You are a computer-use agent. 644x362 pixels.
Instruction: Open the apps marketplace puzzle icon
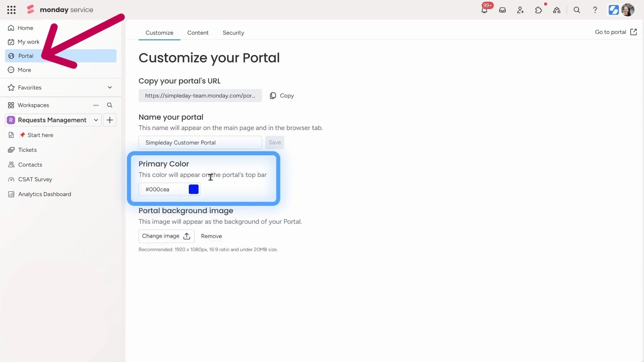[539, 10]
